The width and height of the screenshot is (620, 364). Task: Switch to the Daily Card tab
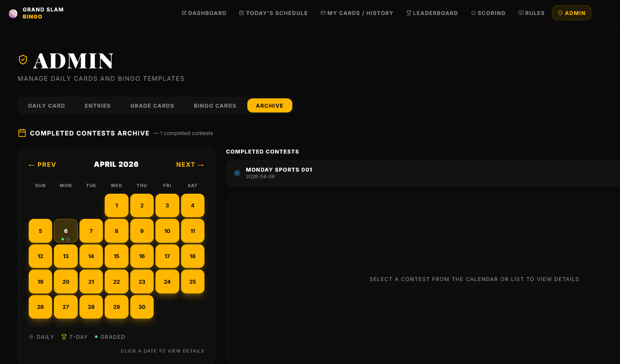(x=46, y=106)
